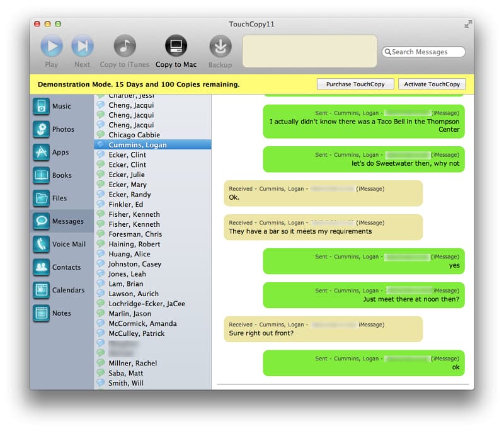The width and height of the screenshot is (504, 431).
Task: Select the Ecker, Julie conversation
Action: pos(152,175)
